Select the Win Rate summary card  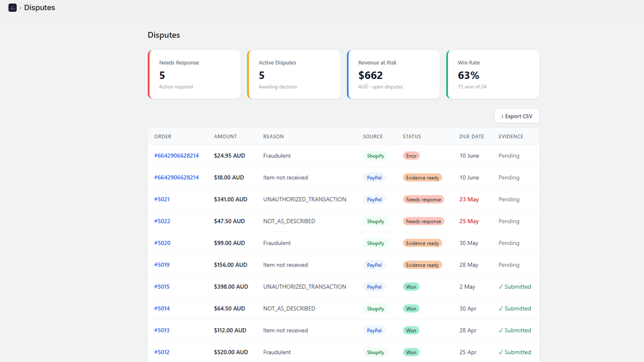(x=493, y=74)
